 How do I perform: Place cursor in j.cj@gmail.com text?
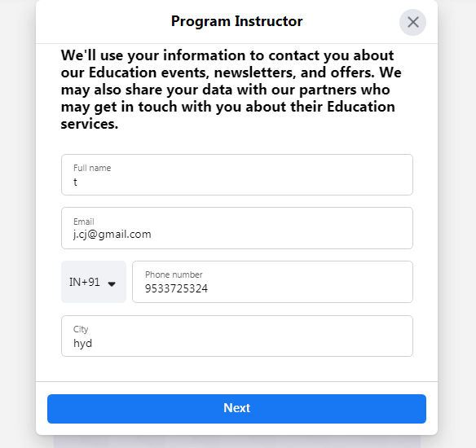point(112,235)
